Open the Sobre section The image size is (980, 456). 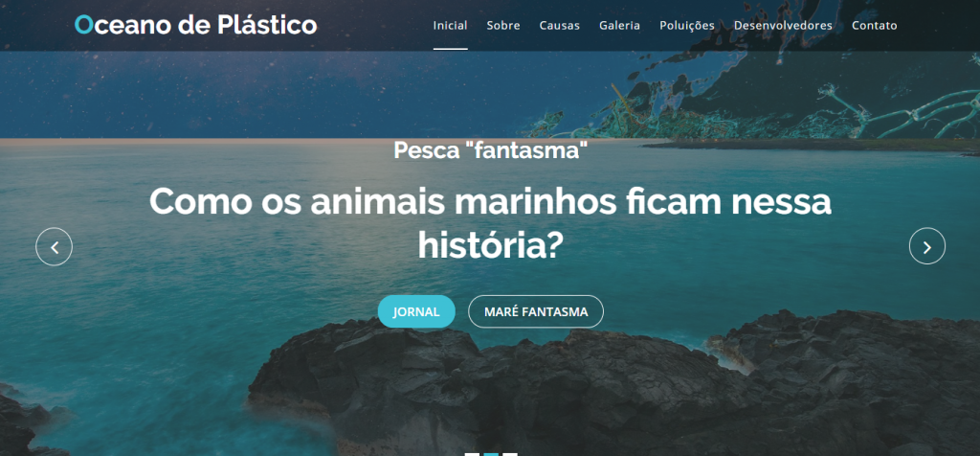[x=503, y=26]
